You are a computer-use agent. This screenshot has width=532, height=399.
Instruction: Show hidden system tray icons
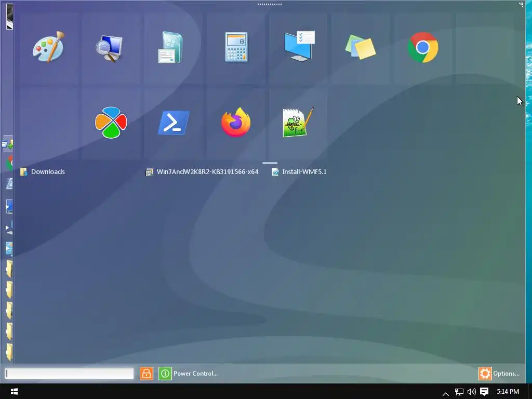pyautogui.click(x=446, y=394)
